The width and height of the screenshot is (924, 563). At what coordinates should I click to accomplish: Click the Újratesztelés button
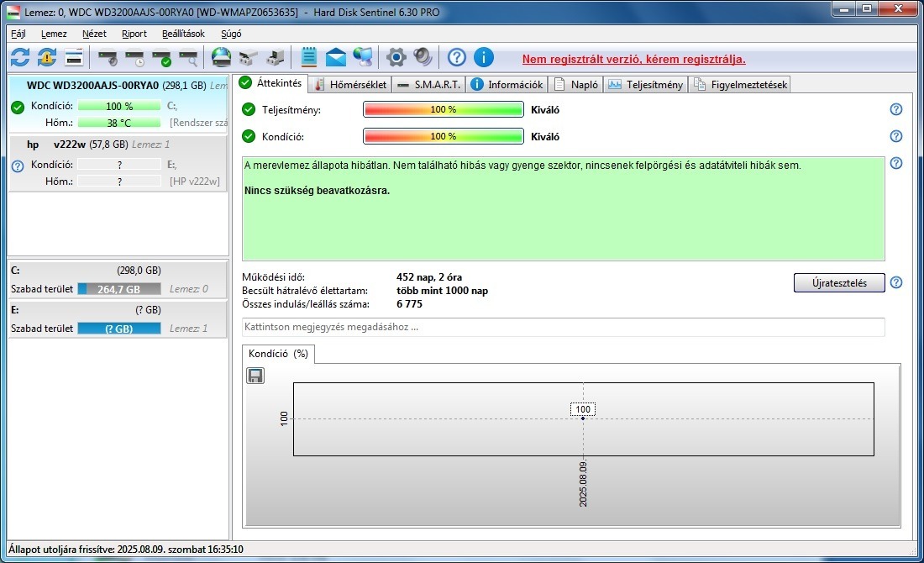[x=839, y=283]
